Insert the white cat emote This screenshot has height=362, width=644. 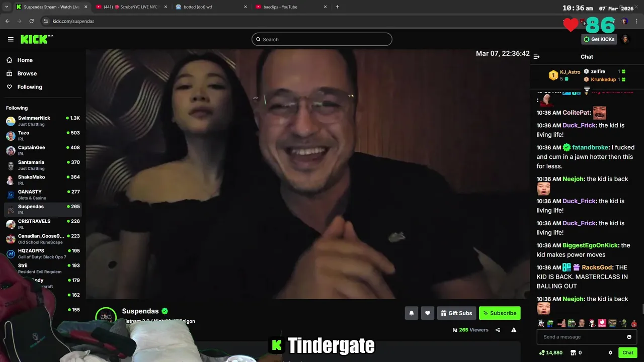[x=541, y=323]
